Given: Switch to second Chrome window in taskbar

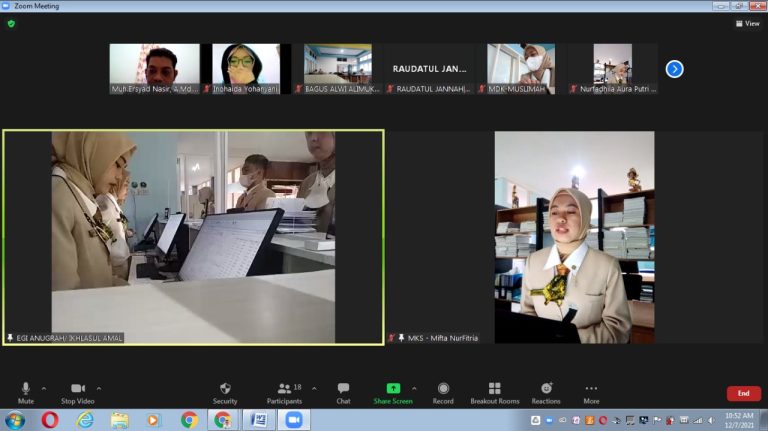Looking at the screenshot, I should click(223, 420).
